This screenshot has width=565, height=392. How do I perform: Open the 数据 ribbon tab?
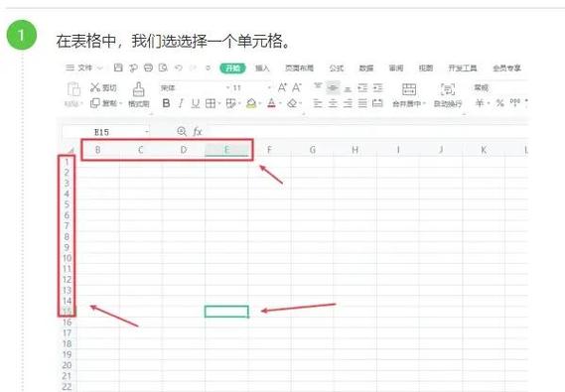366,68
